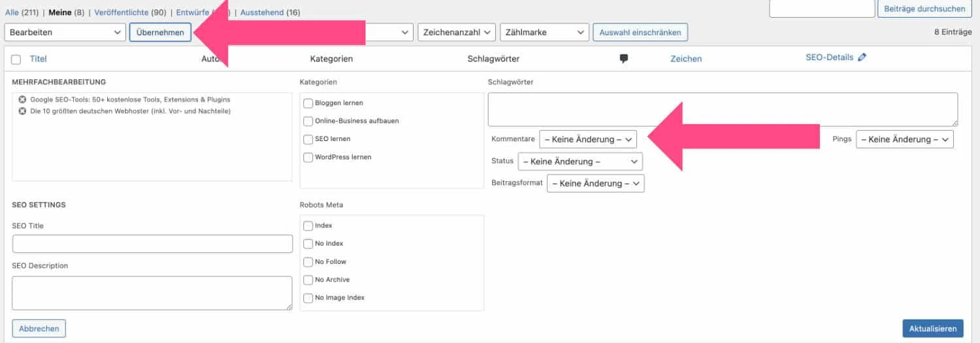Click the Übernehmen button

(161, 32)
